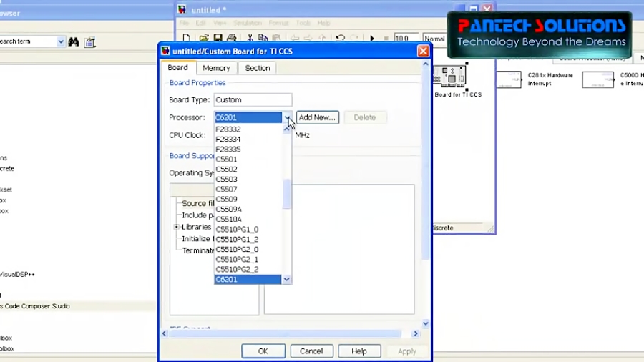
Task: Select highlighted C6201 at list bottom
Action: pos(248,280)
